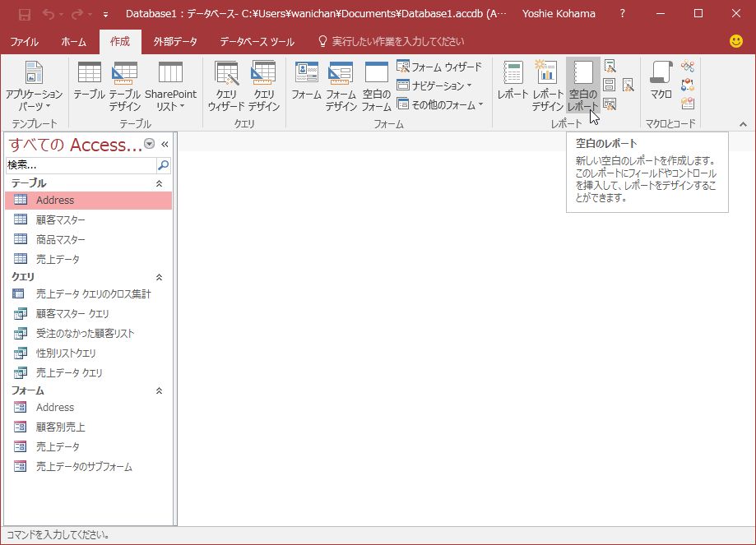Click the Save icon in quick access toolbar
756x545 pixels.
click(25, 15)
